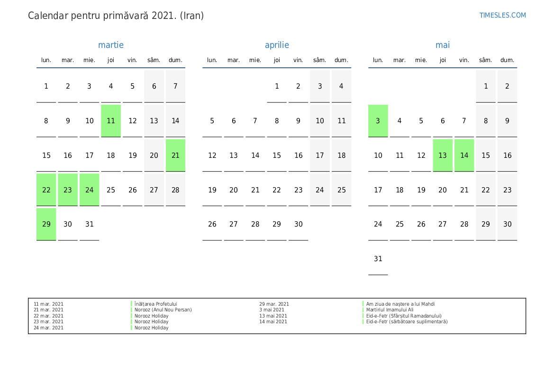554x392 pixels.
Task: Select March 21 Norooz highlighted cell
Action: (176, 155)
